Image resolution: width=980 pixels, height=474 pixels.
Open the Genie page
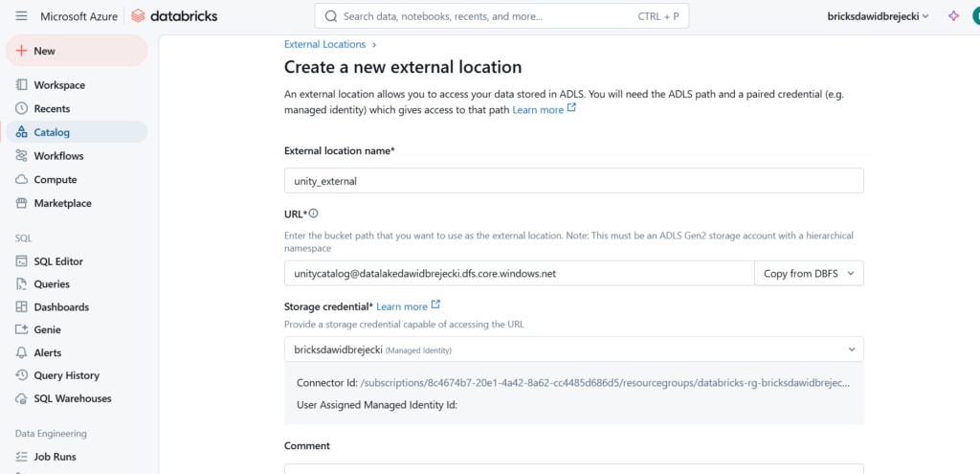[x=47, y=329]
